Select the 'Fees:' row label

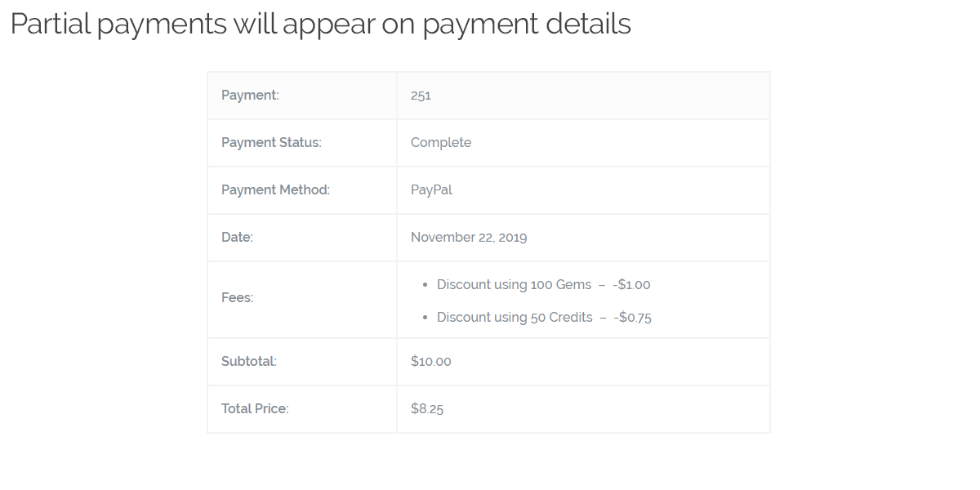click(x=237, y=298)
